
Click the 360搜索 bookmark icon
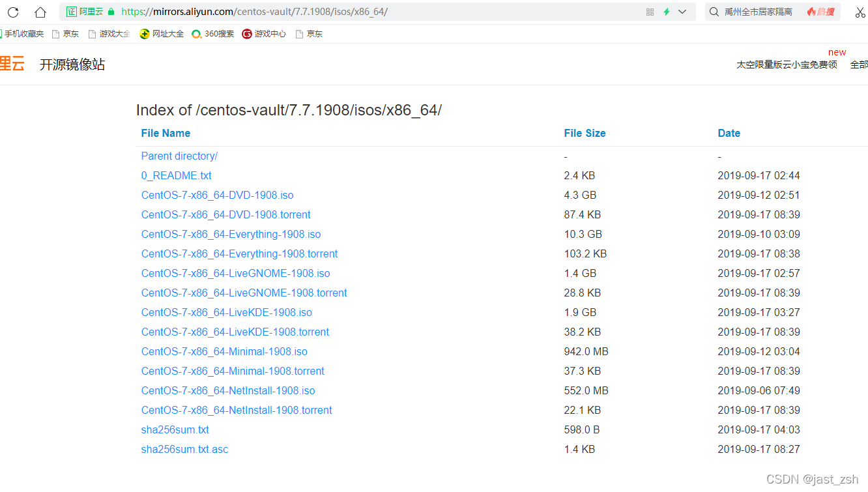tap(196, 34)
